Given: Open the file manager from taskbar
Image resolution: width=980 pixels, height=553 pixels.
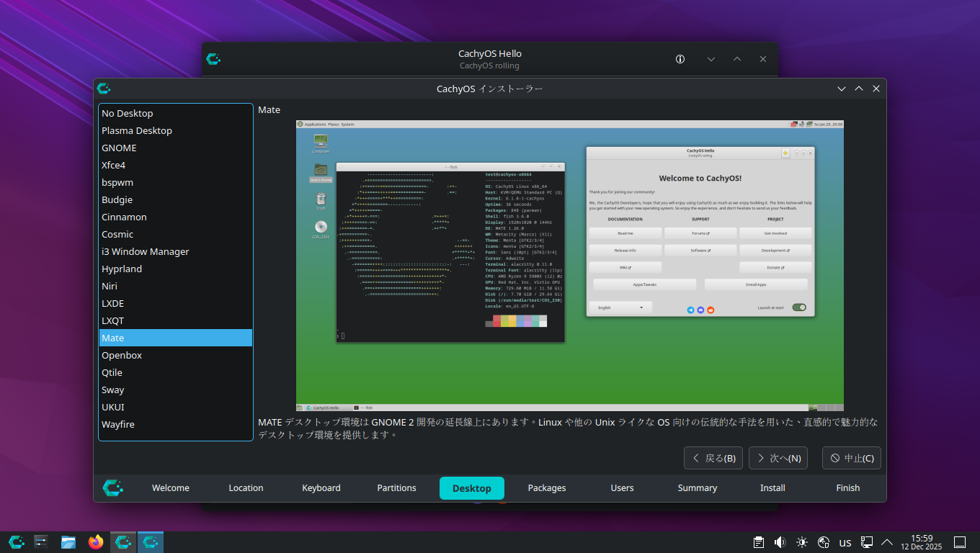Looking at the screenshot, I should (x=68, y=542).
